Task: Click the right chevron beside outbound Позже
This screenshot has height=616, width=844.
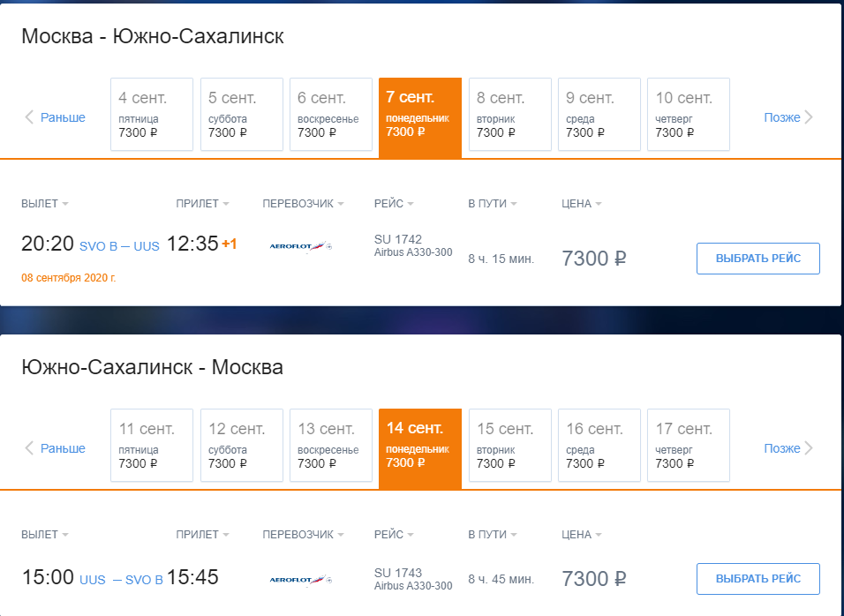Action: coord(809,117)
